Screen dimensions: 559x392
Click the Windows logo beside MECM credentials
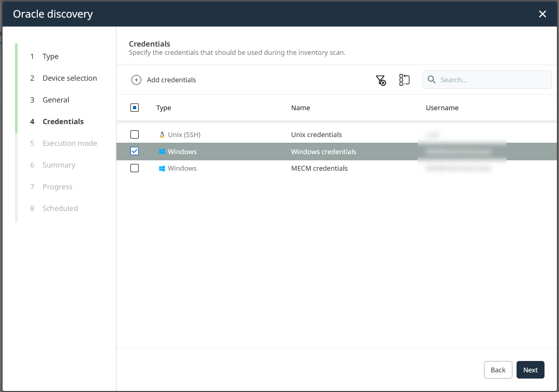click(161, 168)
